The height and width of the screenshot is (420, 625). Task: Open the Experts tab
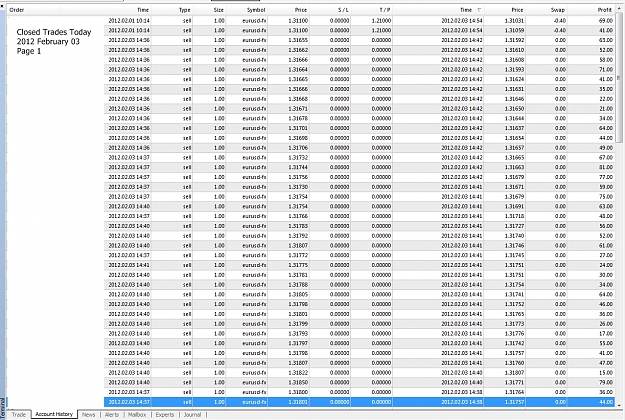coord(165,415)
